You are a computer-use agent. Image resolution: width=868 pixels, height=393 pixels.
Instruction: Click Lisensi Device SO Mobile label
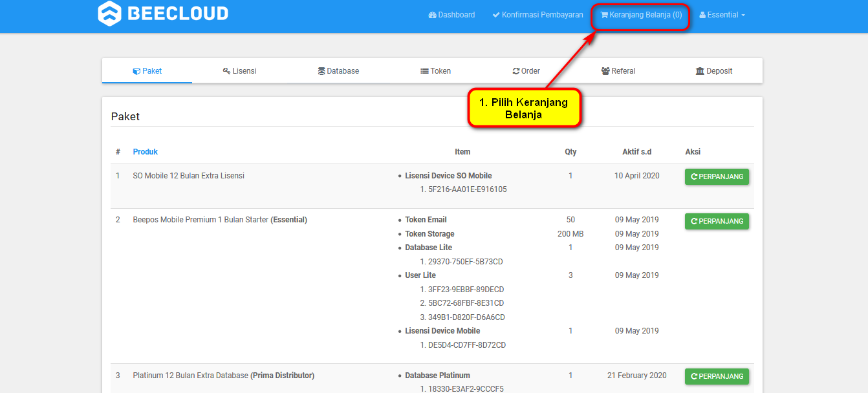pyautogui.click(x=449, y=176)
